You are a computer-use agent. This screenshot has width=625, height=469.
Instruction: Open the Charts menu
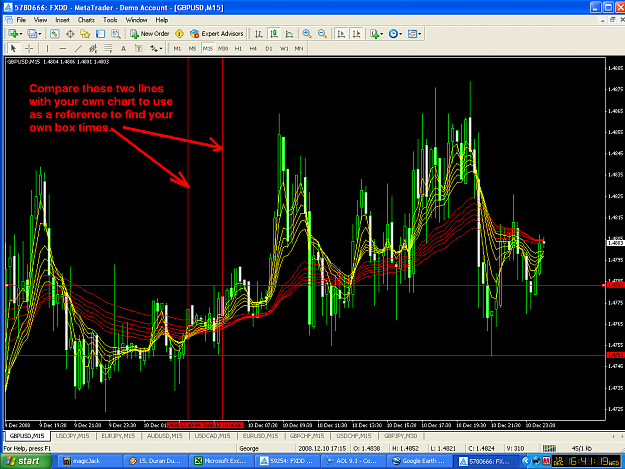click(x=86, y=20)
